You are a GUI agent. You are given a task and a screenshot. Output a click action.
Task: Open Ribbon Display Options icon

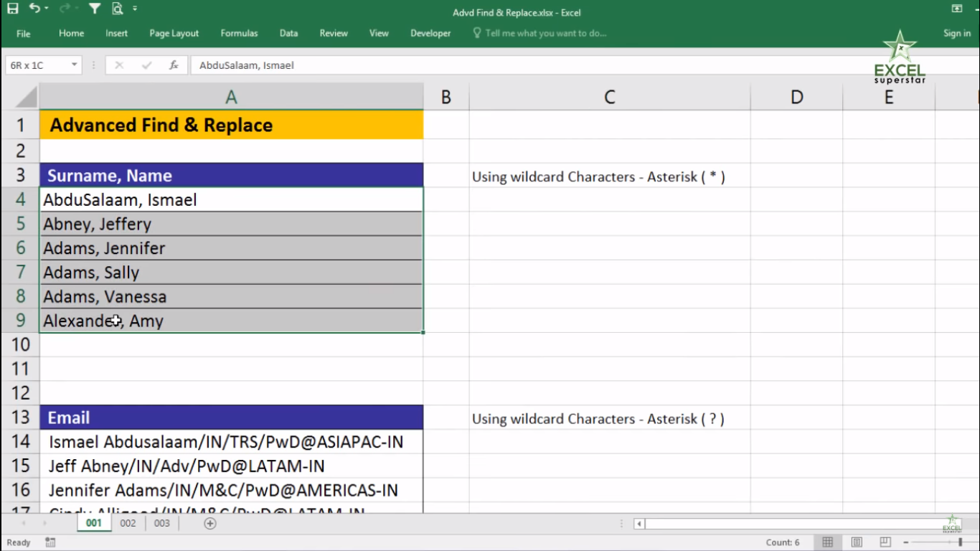(956, 9)
